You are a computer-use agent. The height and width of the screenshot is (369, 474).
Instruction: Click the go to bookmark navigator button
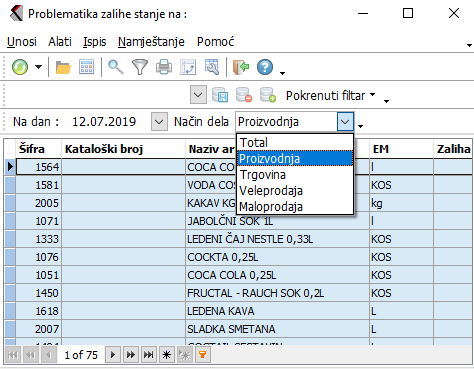(185, 355)
